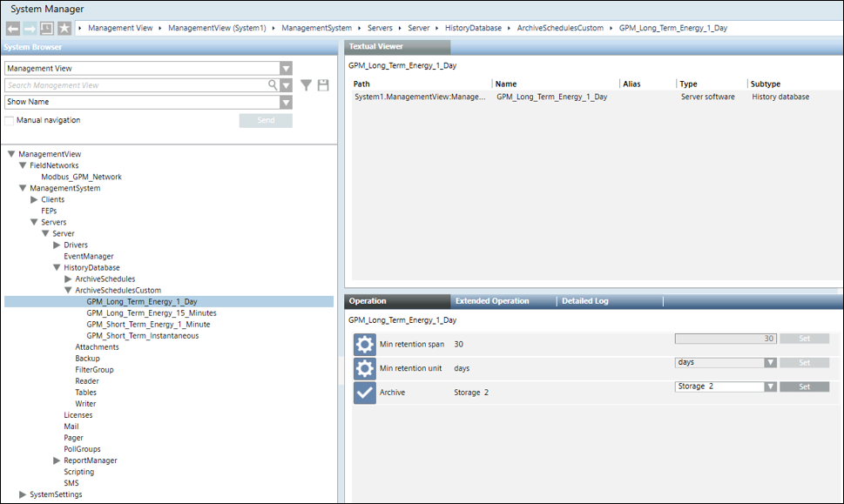Open the Show Name dropdown
The width and height of the screenshot is (844, 504).
point(286,103)
